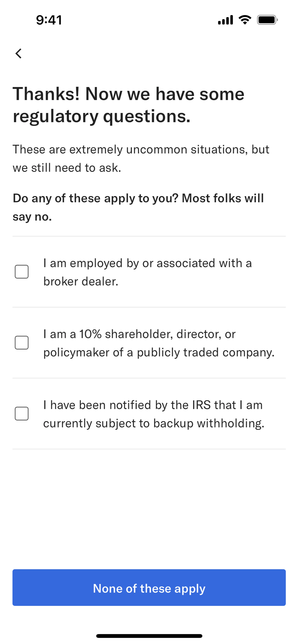This screenshot has height=644, width=298.
Task: Click the 9:41 clock in status bar
Action: click(49, 20)
